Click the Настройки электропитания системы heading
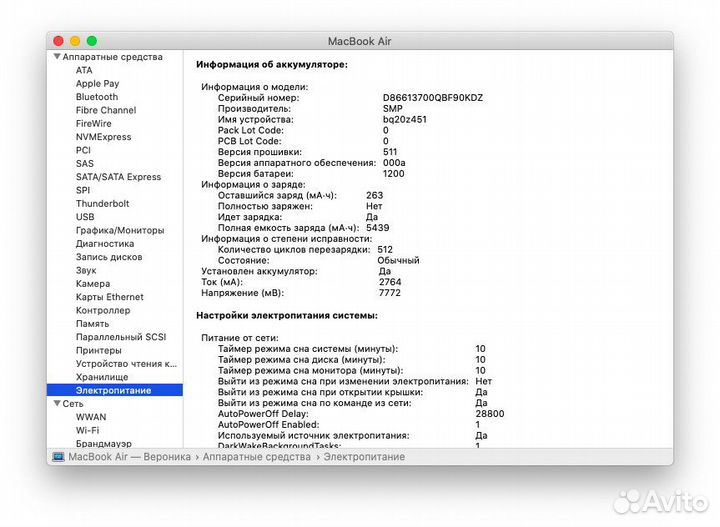Image resolution: width=720 pixels, height=527 pixels. [x=287, y=316]
